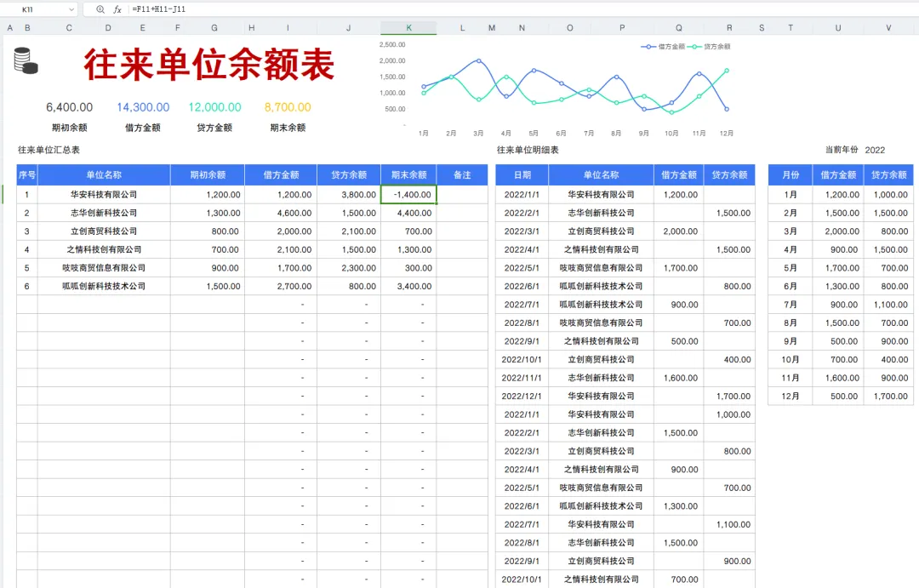Select the 4,600.00 debit cell

pos(281,213)
